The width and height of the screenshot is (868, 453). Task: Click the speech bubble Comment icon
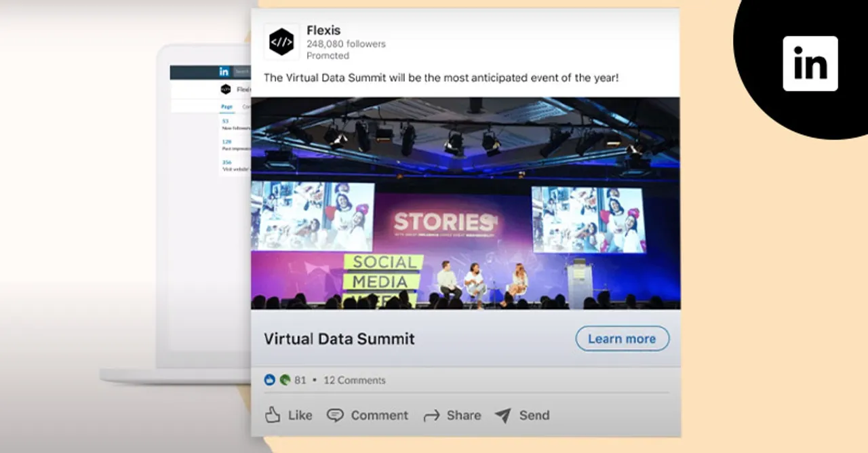pyautogui.click(x=335, y=416)
